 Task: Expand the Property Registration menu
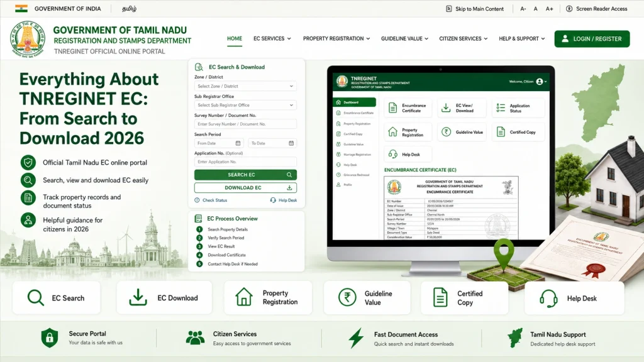[336, 38]
